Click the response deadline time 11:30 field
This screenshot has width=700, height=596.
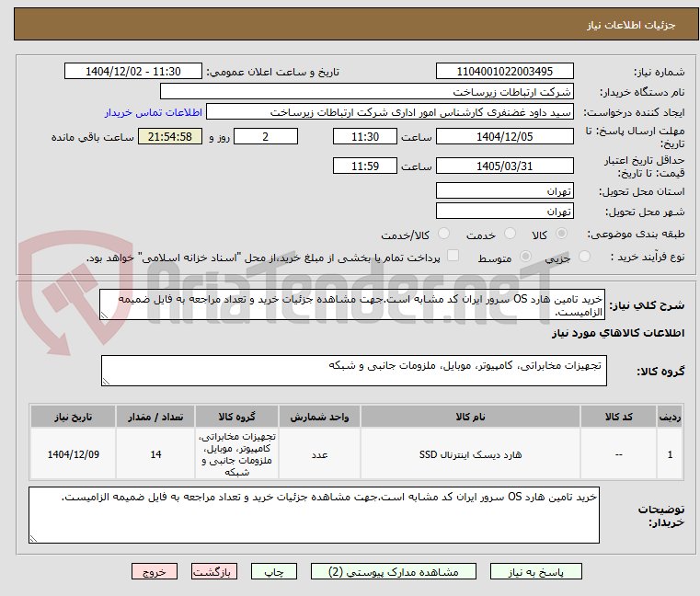(365, 137)
